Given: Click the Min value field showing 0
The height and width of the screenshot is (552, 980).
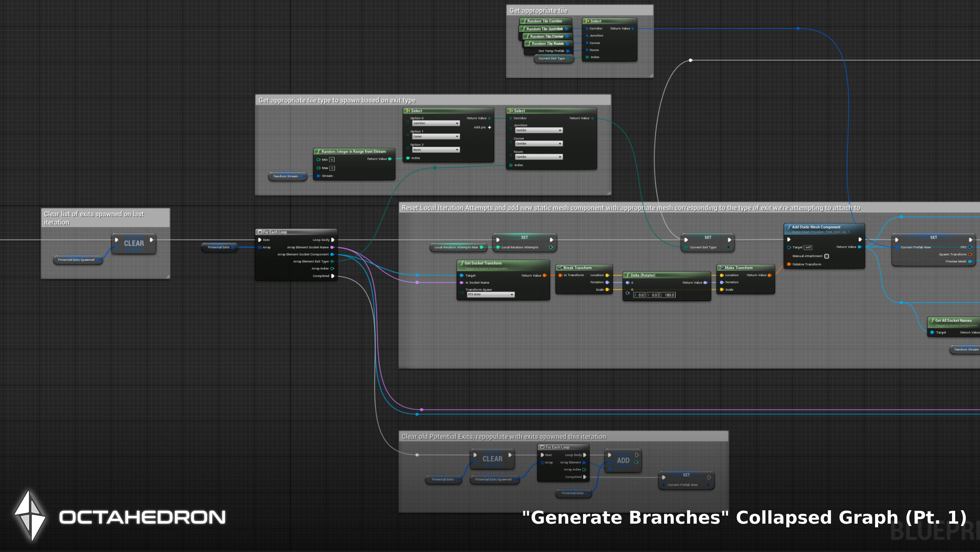Looking at the screenshot, I should coord(332,160).
